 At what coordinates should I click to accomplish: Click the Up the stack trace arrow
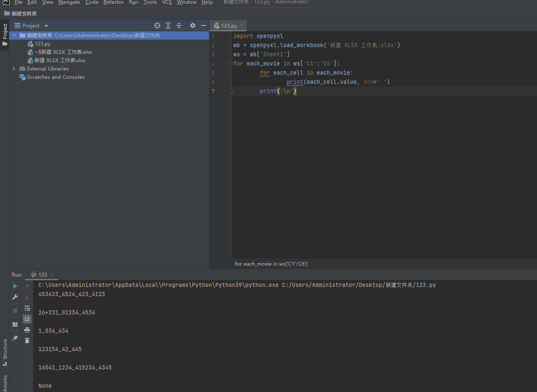point(27,286)
